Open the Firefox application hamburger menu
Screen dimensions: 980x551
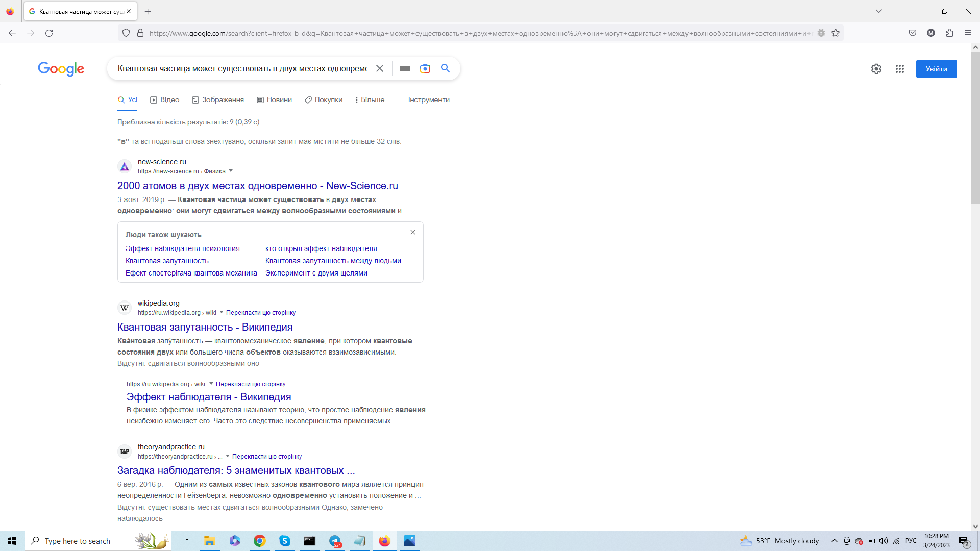click(968, 33)
